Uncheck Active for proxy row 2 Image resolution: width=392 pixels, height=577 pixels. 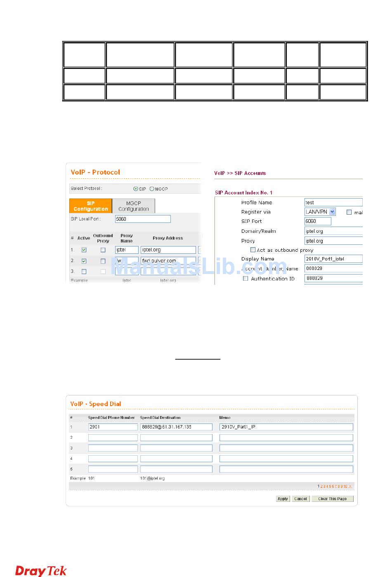tap(84, 261)
